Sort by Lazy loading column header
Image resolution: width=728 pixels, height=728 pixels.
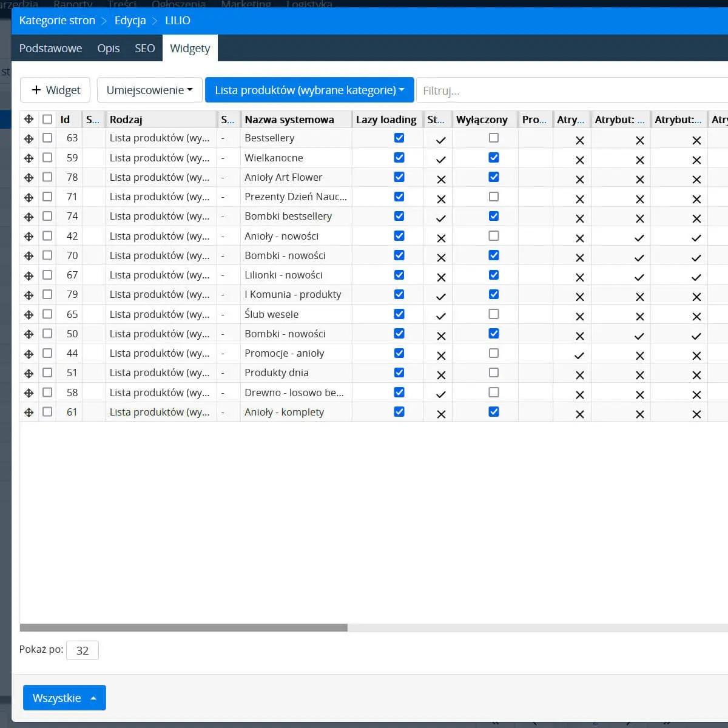pos(386,120)
